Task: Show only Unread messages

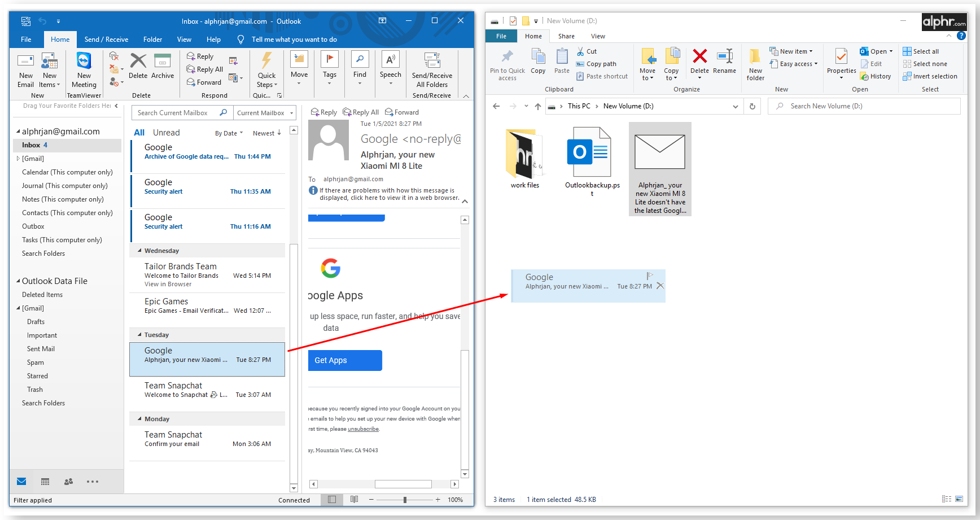Action: click(166, 133)
